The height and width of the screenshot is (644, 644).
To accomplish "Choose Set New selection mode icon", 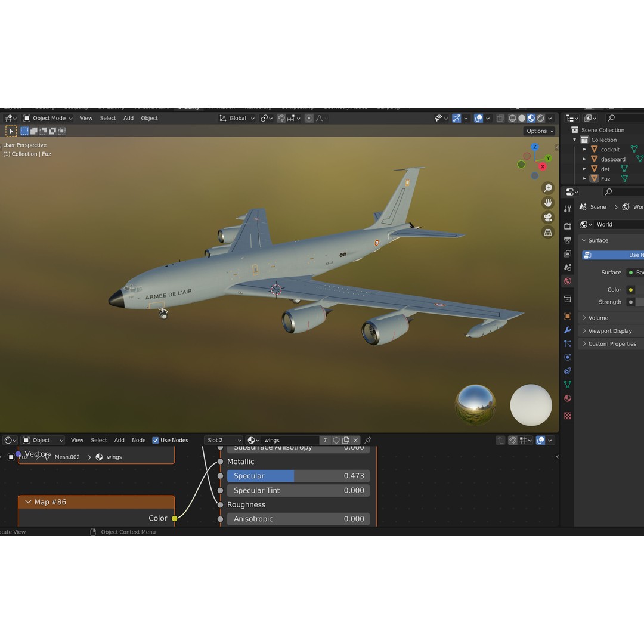I will coord(24,131).
